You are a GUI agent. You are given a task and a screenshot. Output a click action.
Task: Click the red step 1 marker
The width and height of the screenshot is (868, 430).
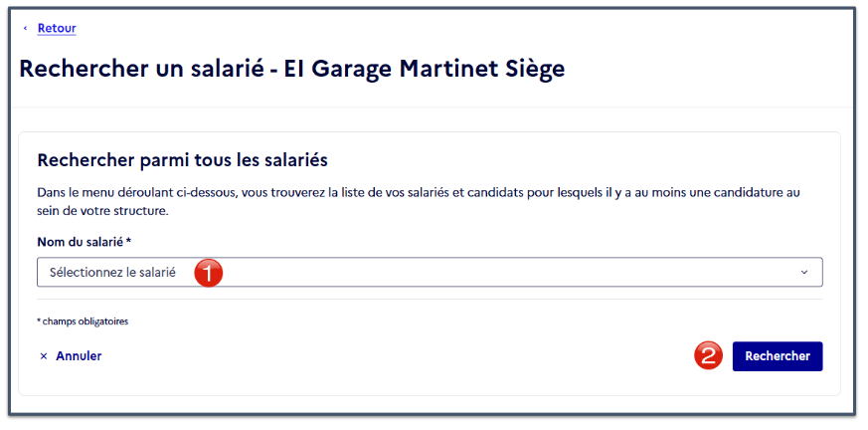point(208,273)
